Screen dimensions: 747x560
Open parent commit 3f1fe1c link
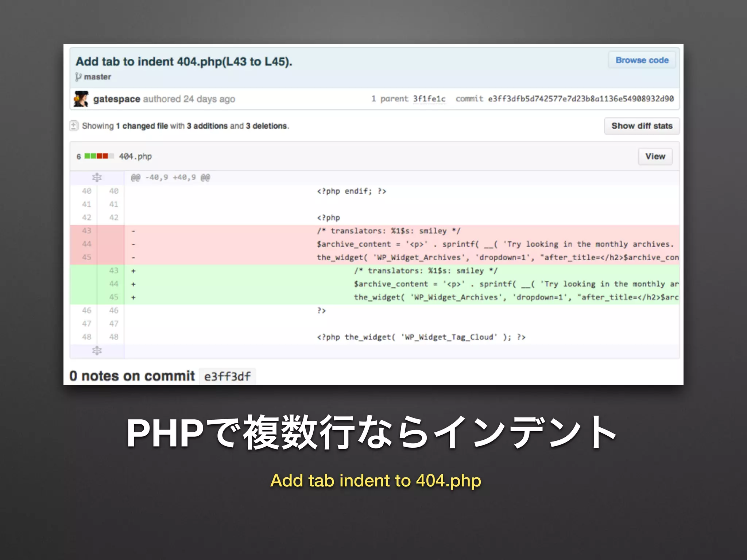pyautogui.click(x=429, y=99)
